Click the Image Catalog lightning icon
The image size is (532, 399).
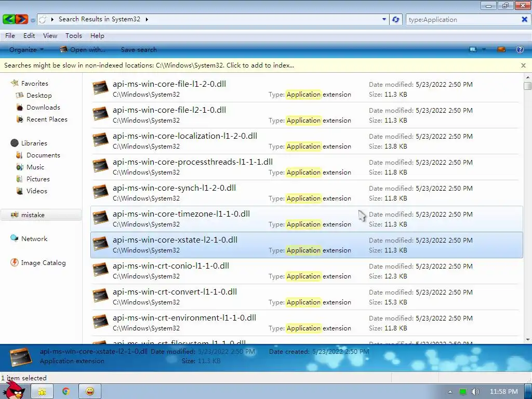pyautogui.click(x=14, y=262)
